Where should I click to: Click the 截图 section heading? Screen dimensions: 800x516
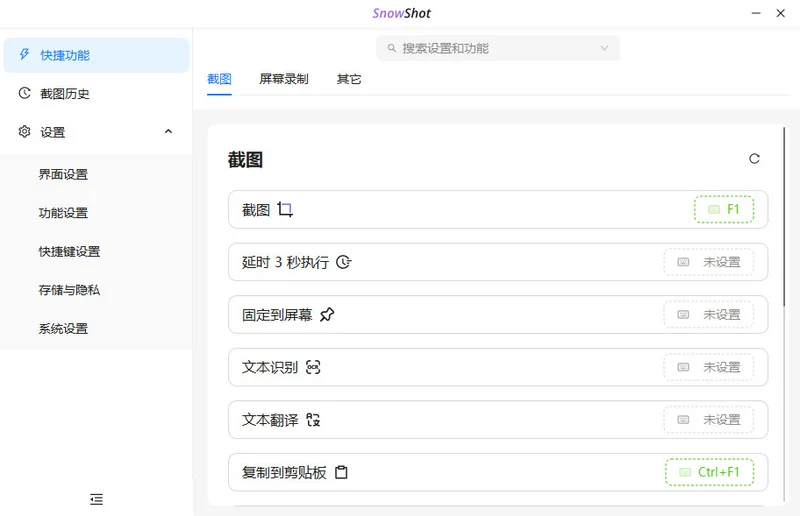[x=245, y=160]
